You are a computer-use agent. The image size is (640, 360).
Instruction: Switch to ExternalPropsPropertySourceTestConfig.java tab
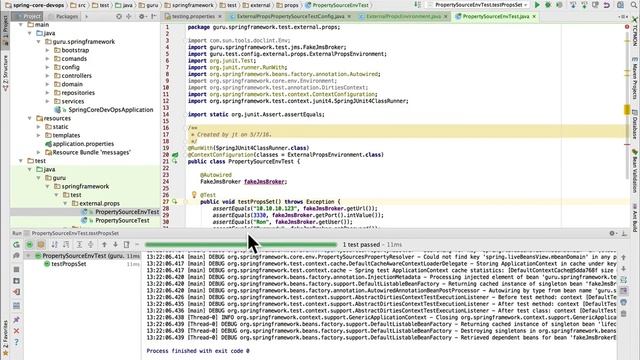(x=290, y=16)
